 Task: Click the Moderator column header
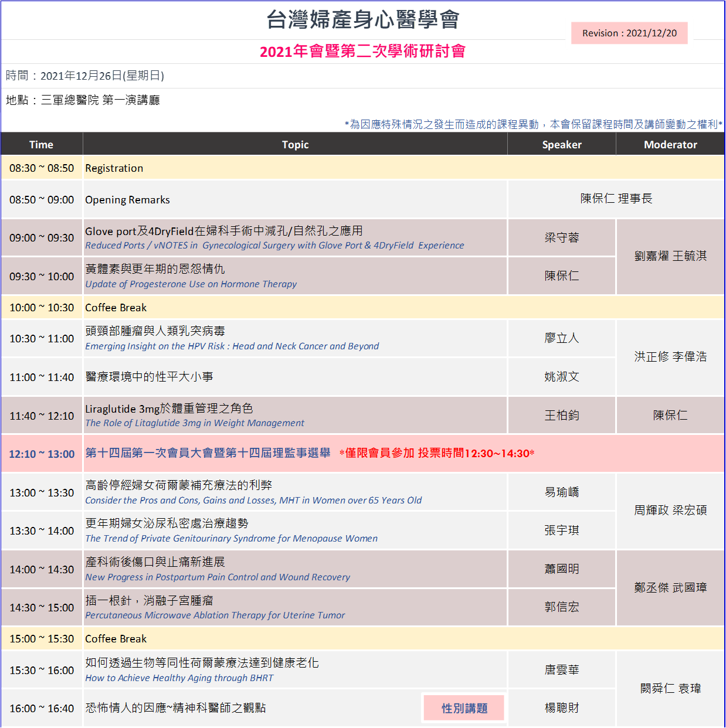pyautogui.click(x=670, y=144)
